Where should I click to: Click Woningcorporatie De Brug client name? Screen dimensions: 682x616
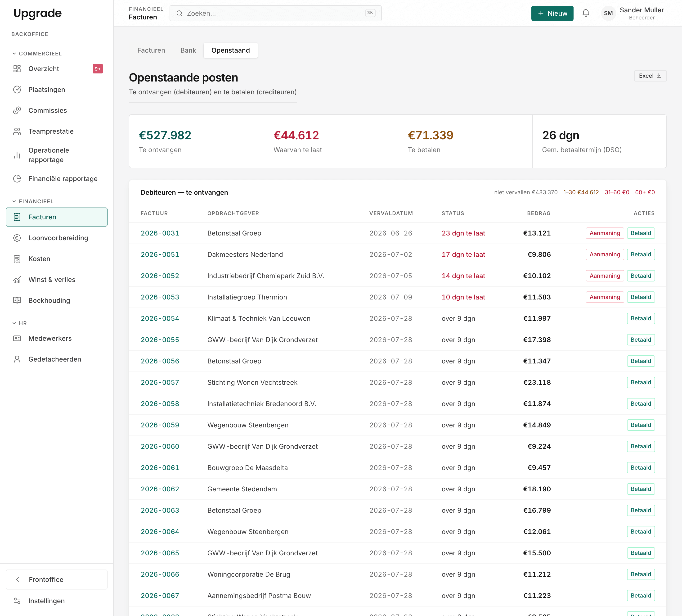[x=249, y=574]
